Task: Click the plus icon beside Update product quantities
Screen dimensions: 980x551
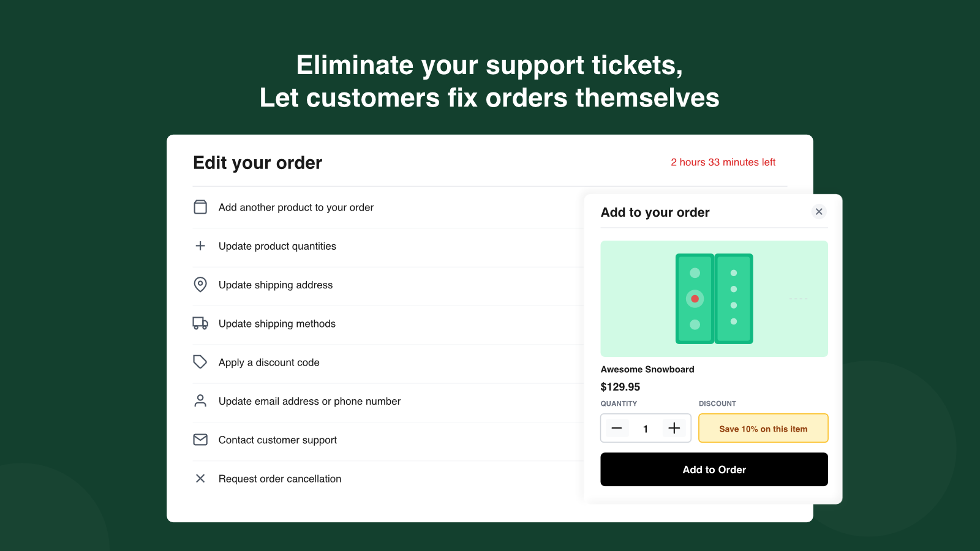Action: tap(200, 246)
